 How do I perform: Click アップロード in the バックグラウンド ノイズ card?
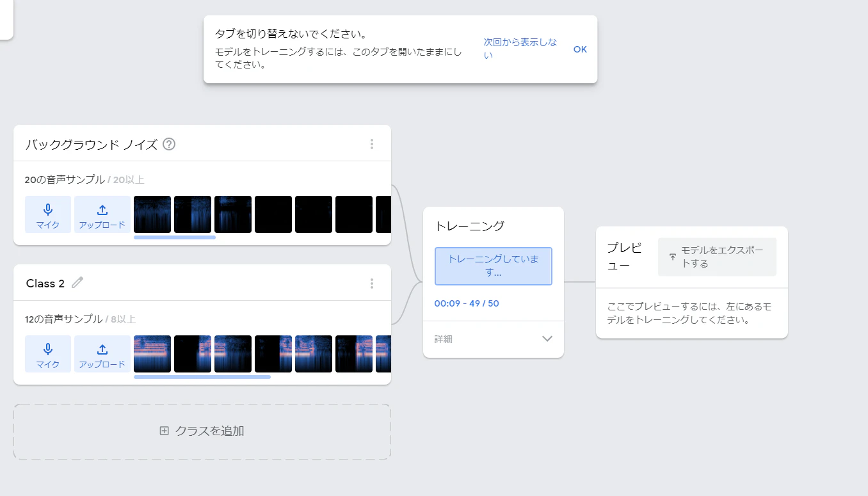(x=102, y=214)
